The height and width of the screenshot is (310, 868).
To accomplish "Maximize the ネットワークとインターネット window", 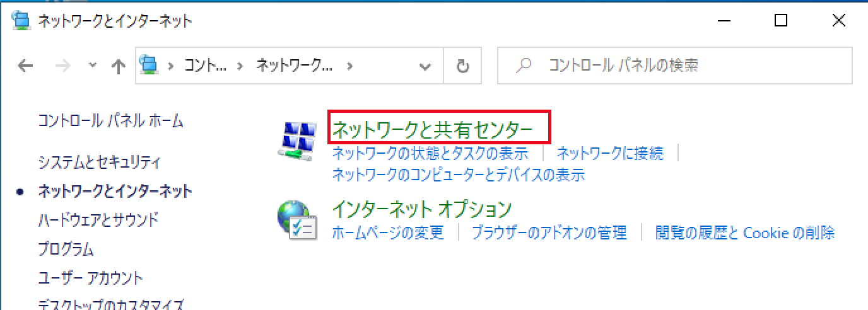I will click(781, 21).
